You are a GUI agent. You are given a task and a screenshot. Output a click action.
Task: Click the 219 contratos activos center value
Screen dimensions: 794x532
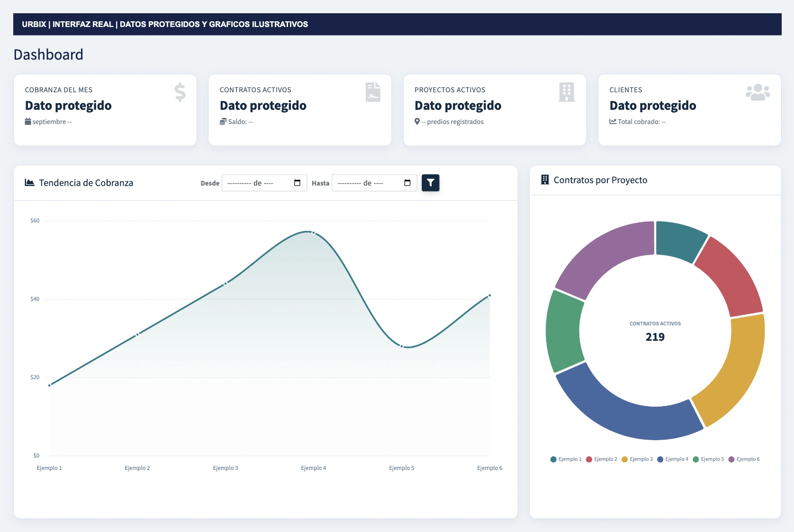655,337
